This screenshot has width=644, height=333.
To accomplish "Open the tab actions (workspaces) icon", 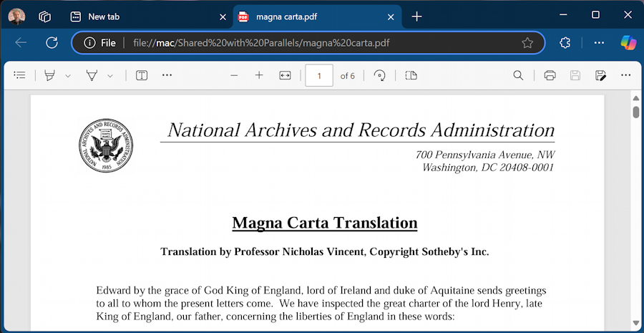I will click(x=44, y=16).
